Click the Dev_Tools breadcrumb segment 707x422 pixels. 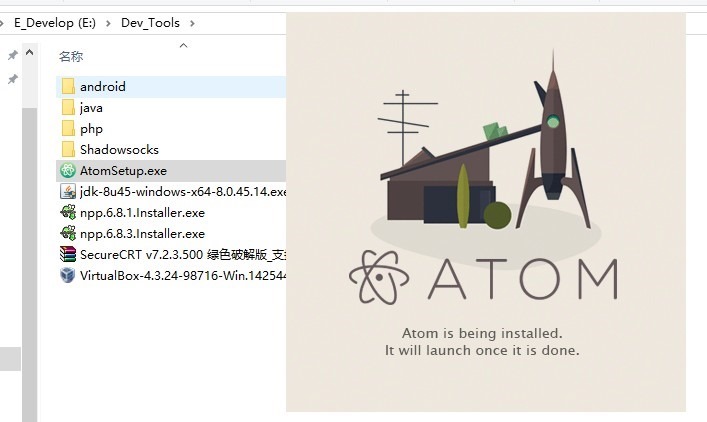pos(151,22)
